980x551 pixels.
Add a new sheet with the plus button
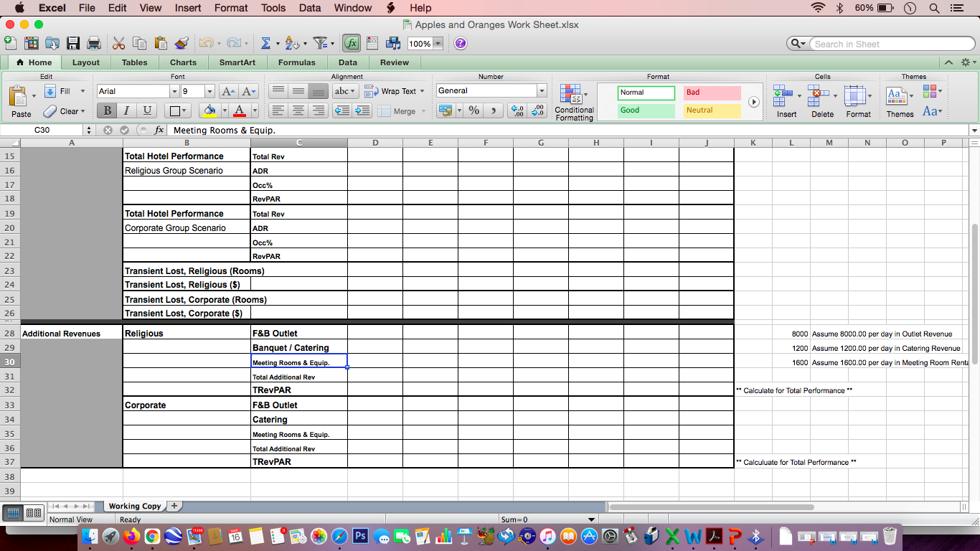coord(174,506)
